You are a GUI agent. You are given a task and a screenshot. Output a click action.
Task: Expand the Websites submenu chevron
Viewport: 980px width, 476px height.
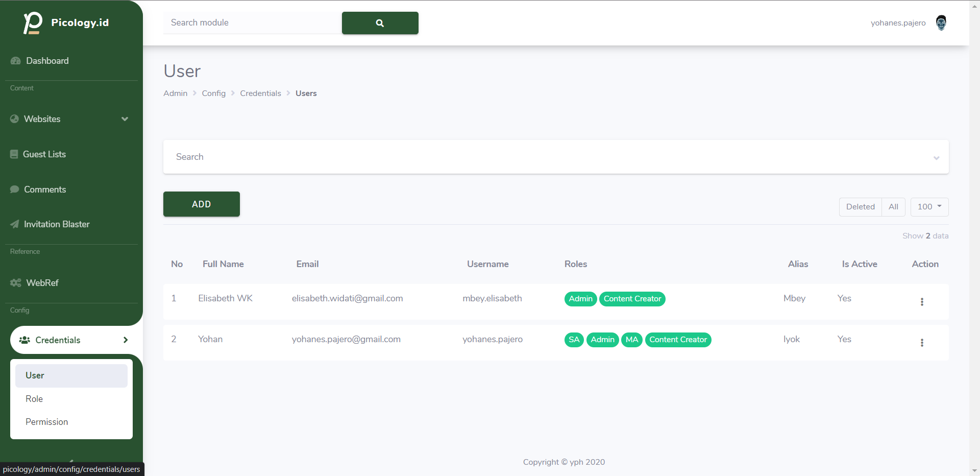point(125,118)
